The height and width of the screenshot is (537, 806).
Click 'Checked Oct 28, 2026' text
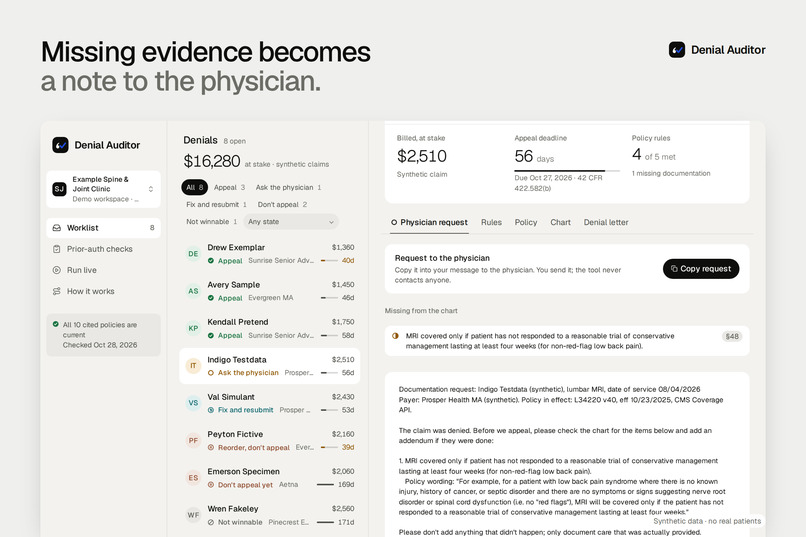point(100,345)
